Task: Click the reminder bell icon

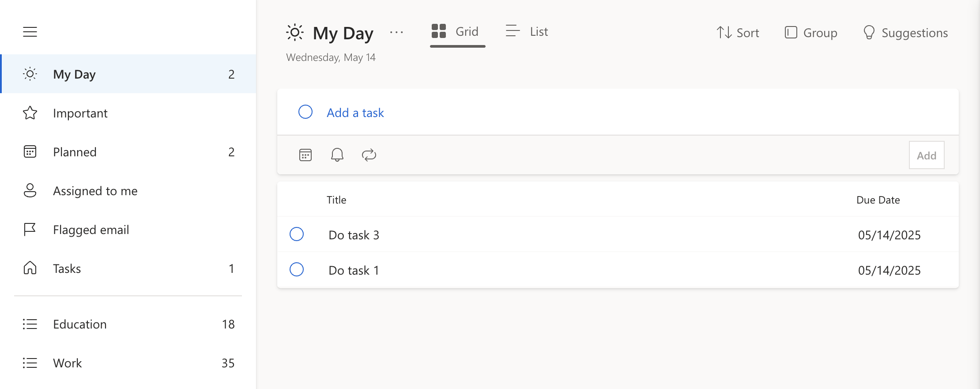Action: pos(337,155)
